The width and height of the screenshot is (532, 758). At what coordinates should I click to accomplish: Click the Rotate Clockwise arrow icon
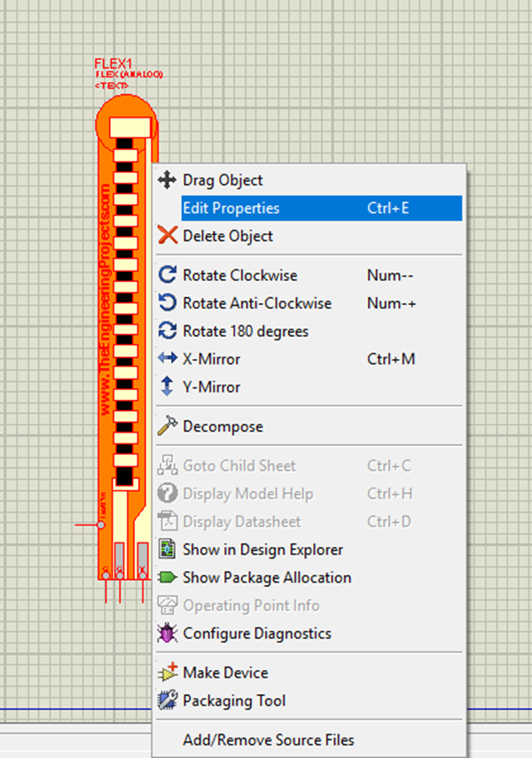[x=167, y=276]
